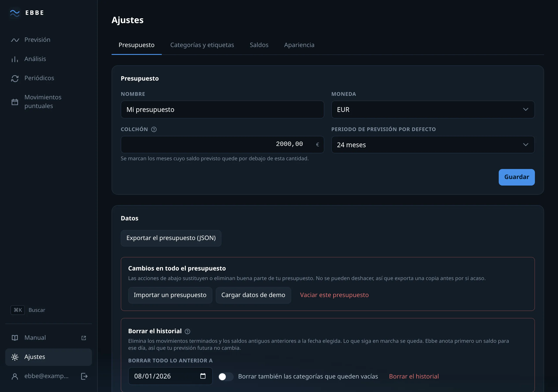Click the Movimientos puntuales calendar icon
The image size is (558, 392).
(15, 102)
